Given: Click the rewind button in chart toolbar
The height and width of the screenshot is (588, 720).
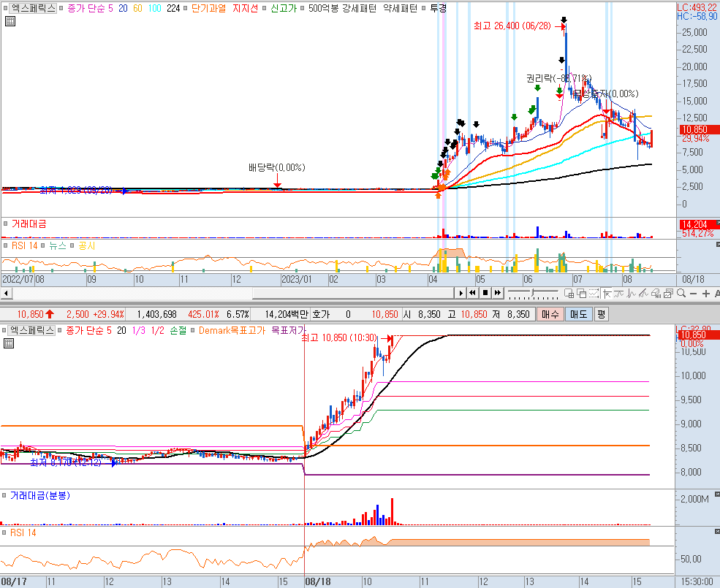Looking at the screenshot, I should coord(472,293).
